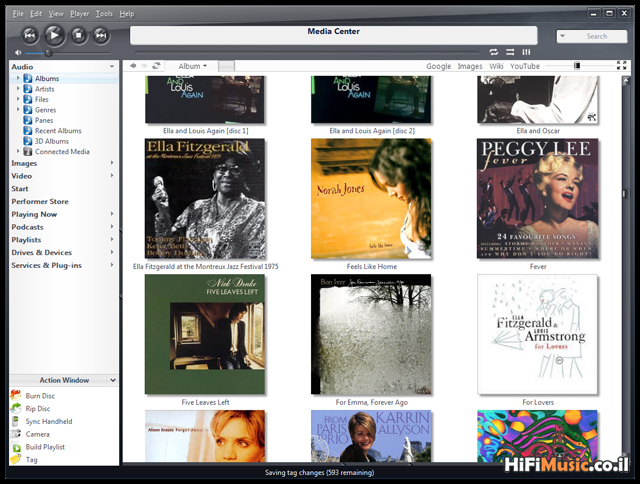The height and width of the screenshot is (484, 640).
Task: Select the Five Leaves Left album cover
Action: click(x=205, y=334)
